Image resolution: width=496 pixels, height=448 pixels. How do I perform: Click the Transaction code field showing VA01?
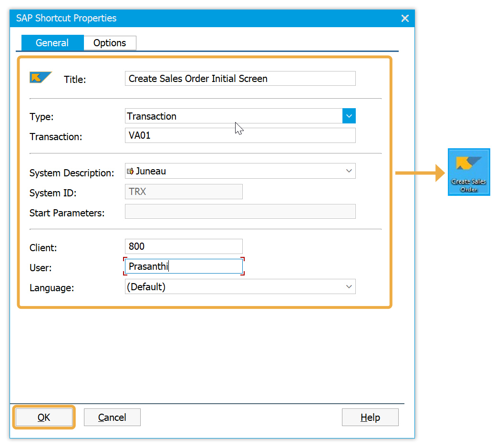tap(240, 135)
